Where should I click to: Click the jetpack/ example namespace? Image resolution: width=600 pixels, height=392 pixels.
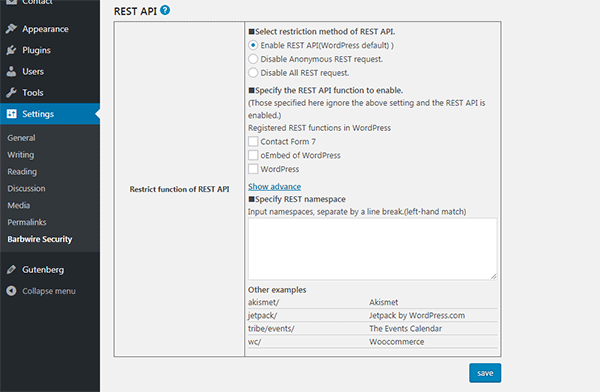pos(262,315)
